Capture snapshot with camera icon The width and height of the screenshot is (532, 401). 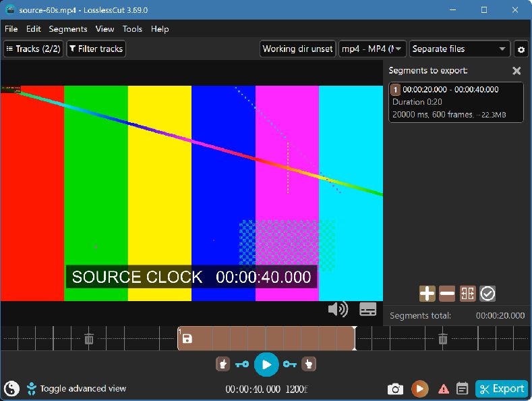(395, 389)
